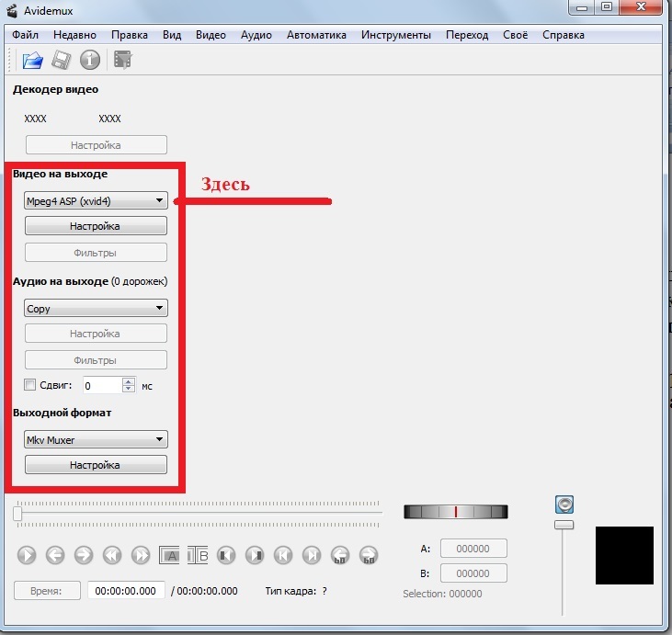Go to next frame with right arrow
This screenshot has height=635, width=672.
point(84,555)
